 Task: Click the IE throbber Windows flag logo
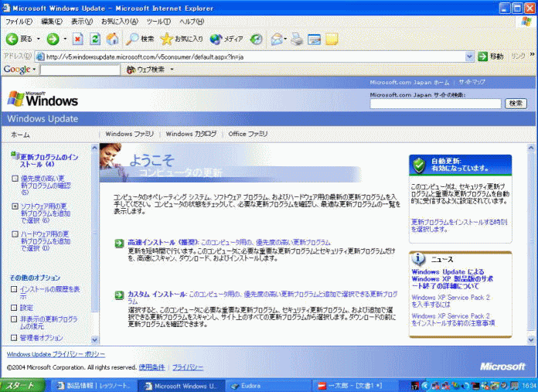point(526,22)
